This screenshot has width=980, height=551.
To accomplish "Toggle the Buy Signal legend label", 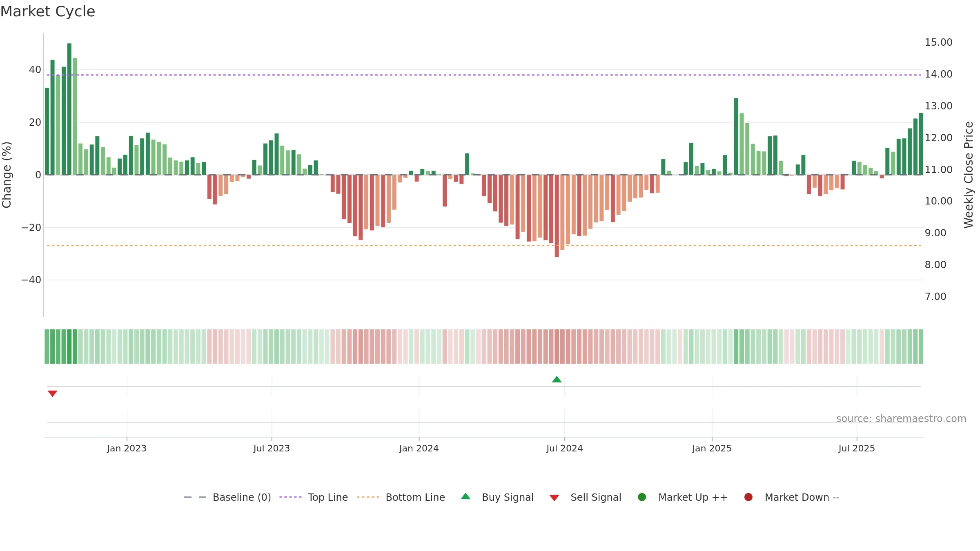I will tap(508, 497).
